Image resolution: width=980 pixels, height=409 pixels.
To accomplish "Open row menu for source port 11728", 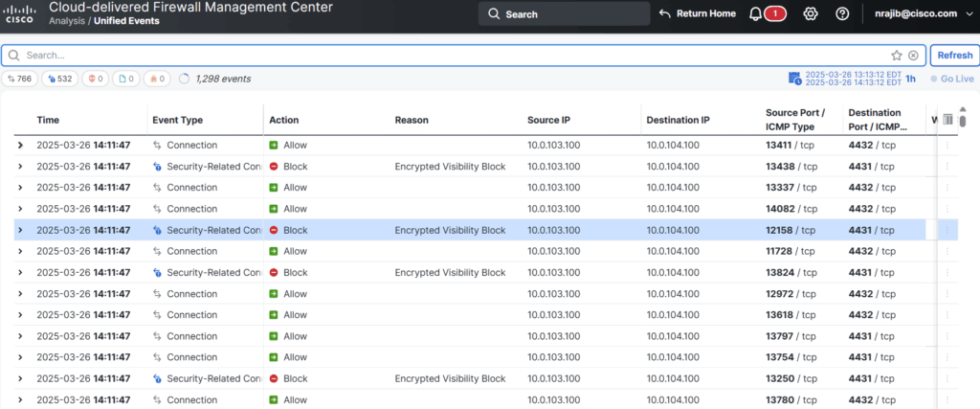I will click(x=947, y=251).
